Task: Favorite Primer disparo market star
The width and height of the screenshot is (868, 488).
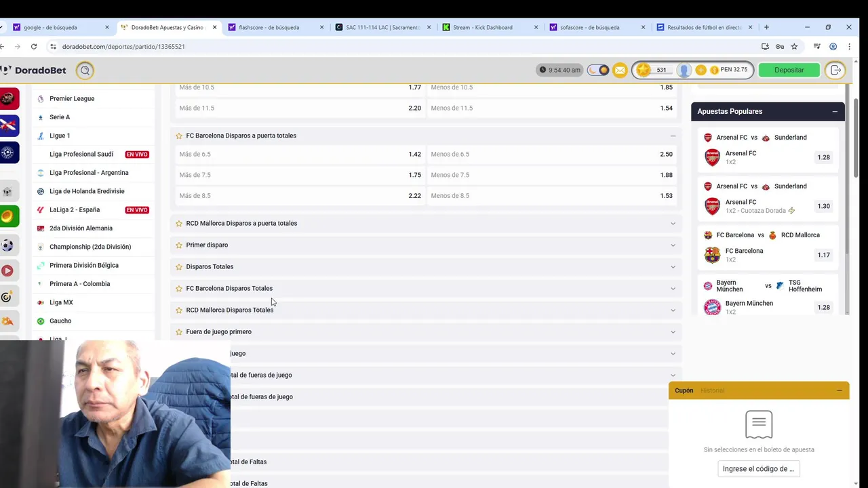Action: [179, 245]
